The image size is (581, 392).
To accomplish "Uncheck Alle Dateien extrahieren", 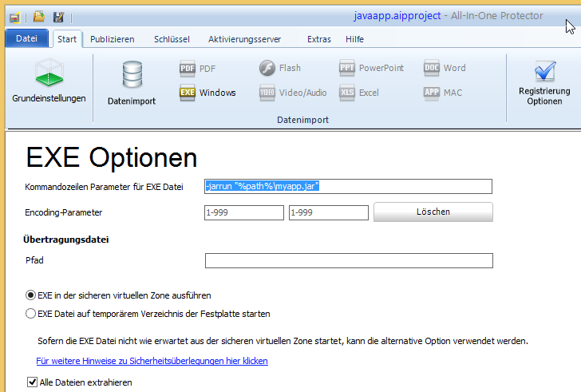I will (x=32, y=382).
